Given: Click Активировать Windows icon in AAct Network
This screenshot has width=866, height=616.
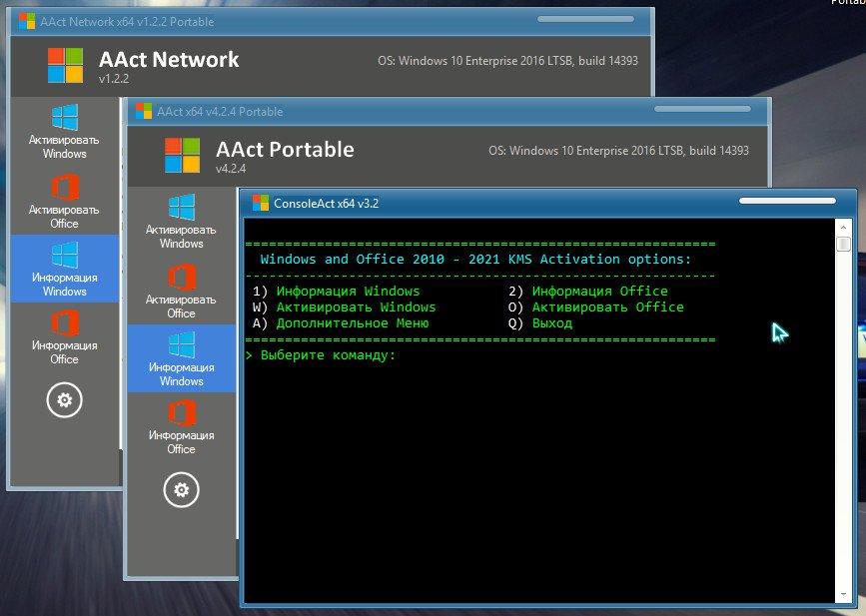Looking at the screenshot, I should point(65,118).
